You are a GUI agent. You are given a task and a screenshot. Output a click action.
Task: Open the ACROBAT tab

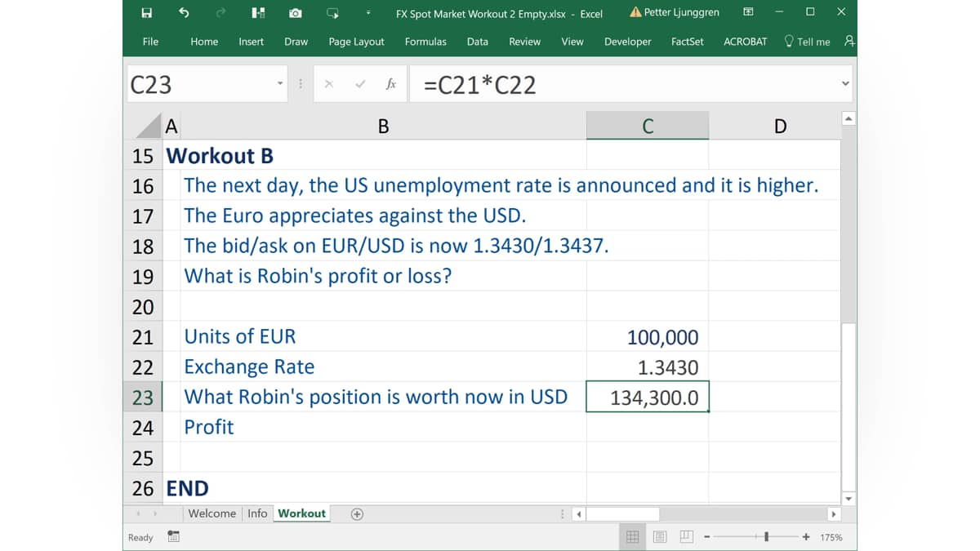[x=745, y=42]
